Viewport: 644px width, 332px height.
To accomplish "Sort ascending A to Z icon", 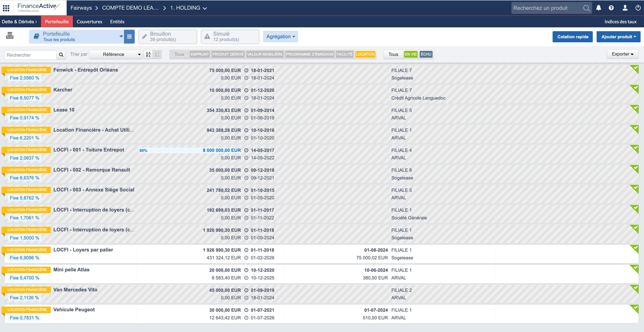I will (148, 54).
